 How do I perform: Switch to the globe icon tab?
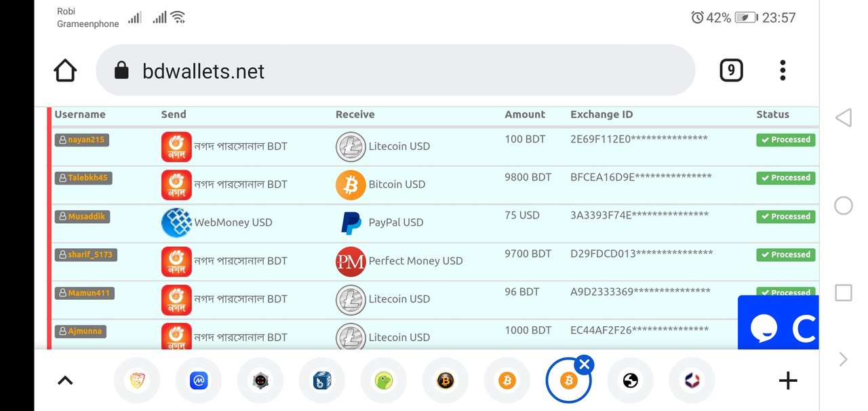tap(631, 380)
